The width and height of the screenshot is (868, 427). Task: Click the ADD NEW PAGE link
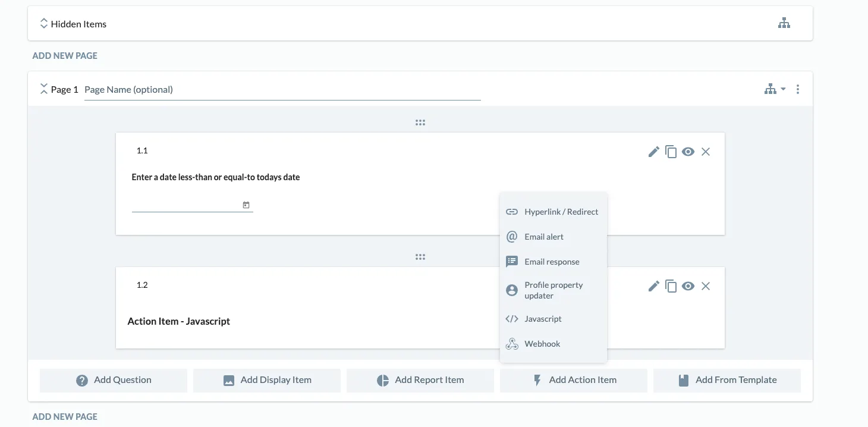tap(64, 55)
